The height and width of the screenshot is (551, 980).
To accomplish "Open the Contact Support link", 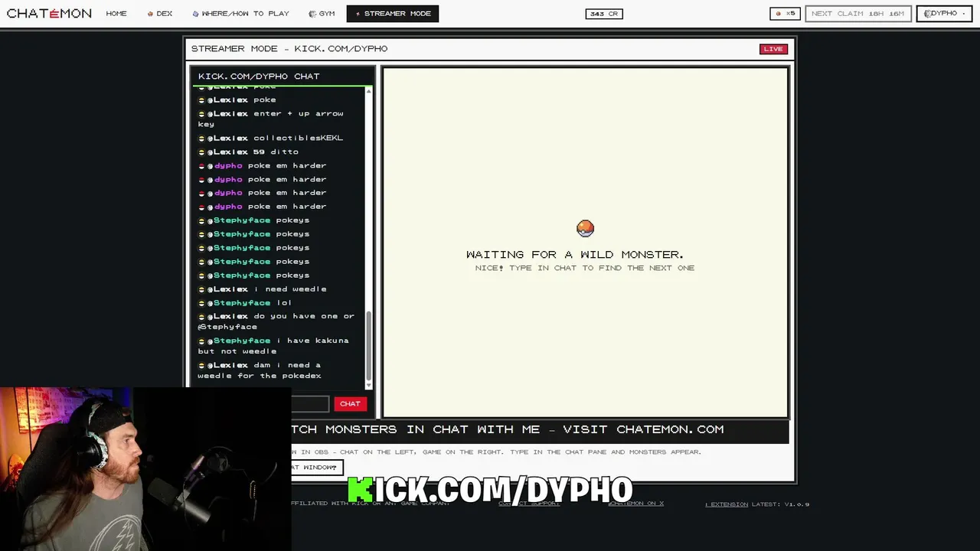I will 529,504.
